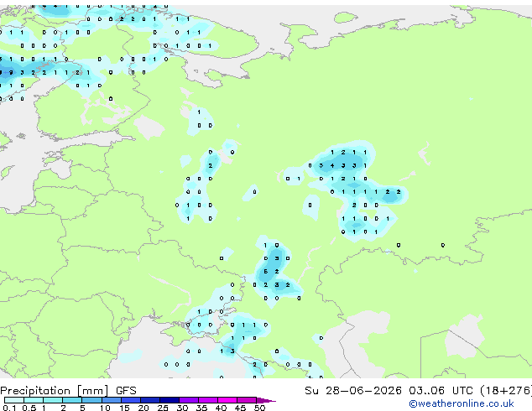Click the '(18+276)' forecast run text
This screenshot has height=411, width=532.
pyautogui.click(x=506, y=391)
